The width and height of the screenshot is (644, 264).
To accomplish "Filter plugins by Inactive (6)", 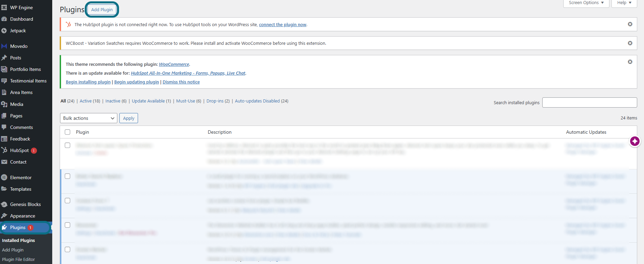I will tap(116, 101).
